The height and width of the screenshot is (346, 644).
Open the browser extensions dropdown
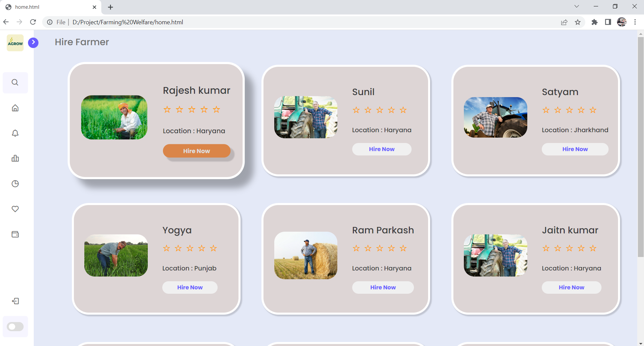[x=594, y=22]
